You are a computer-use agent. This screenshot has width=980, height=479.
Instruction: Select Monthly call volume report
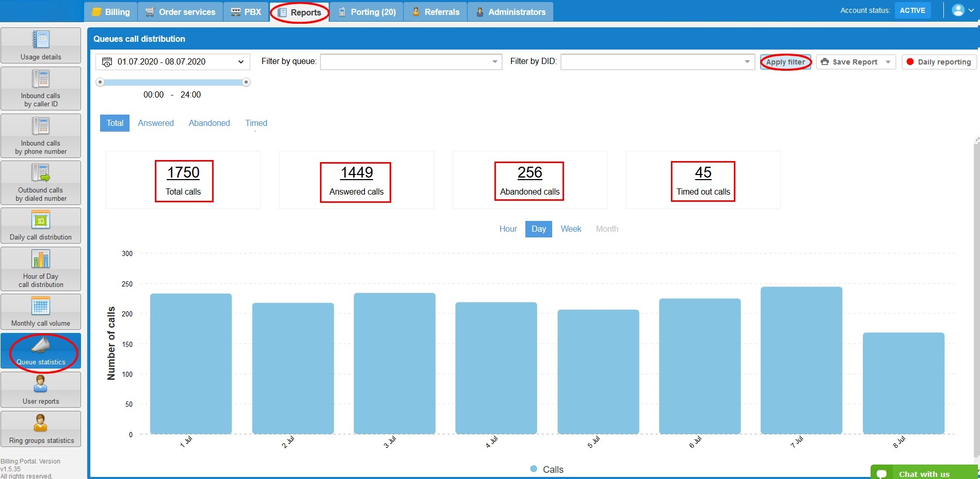[41, 311]
